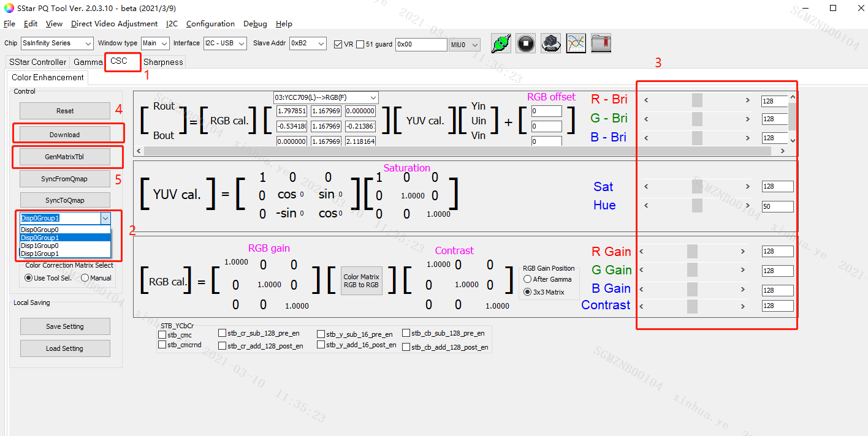Open the REG register tool icon
Viewport: 868px width, 436px height.
pyautogui.click(x=550, y=43)
